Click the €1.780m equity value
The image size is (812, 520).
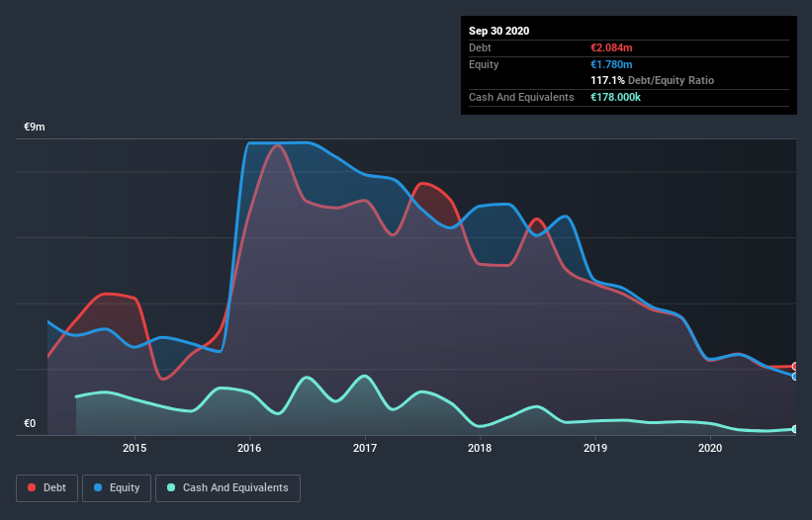point(611,64)
